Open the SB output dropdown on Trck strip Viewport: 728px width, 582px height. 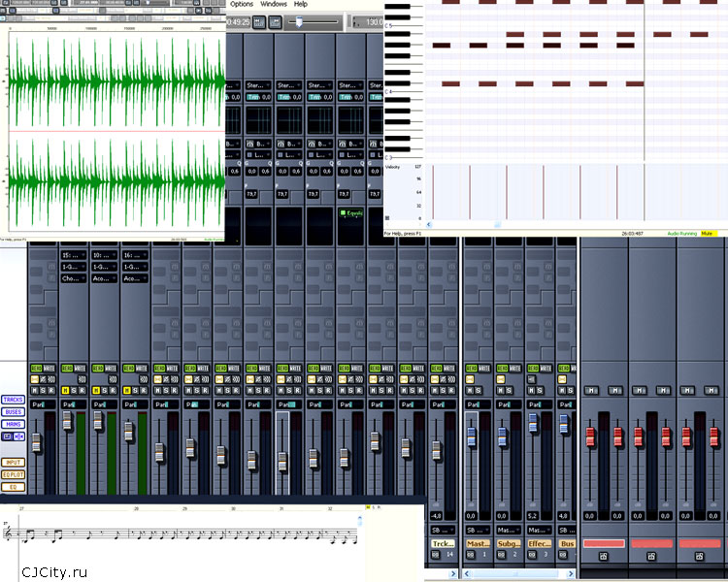point(443,531)
